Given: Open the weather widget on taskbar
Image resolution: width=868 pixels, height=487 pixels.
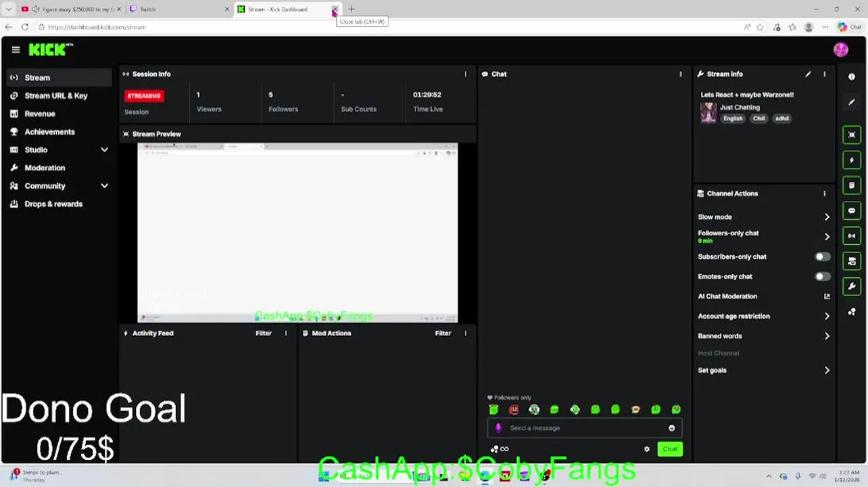Looking at the screenshot, I should point(35,476).
